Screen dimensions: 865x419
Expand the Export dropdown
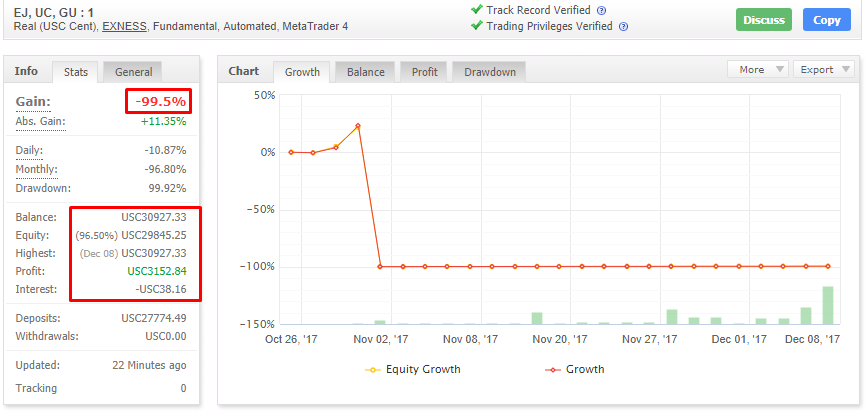pos(823,70)
